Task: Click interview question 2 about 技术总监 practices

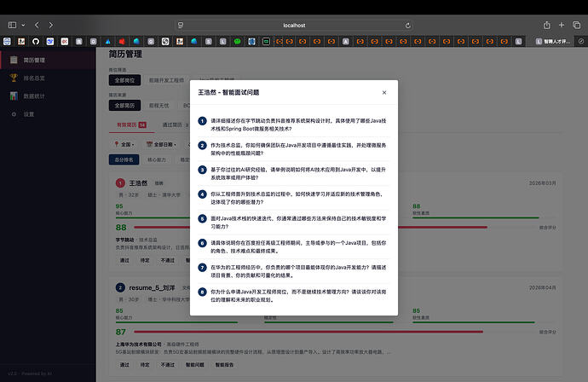Action: pyautogui.click(x=294, y=149)
